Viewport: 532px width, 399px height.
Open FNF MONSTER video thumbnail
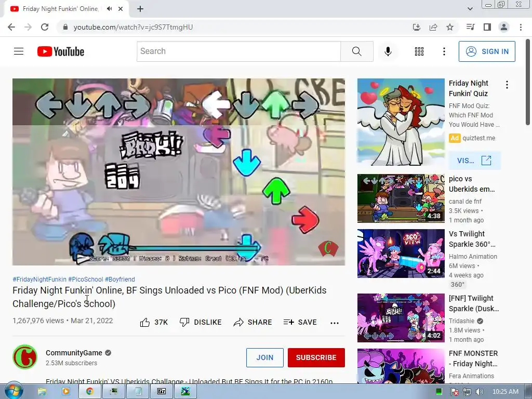(x=401, y=366)
